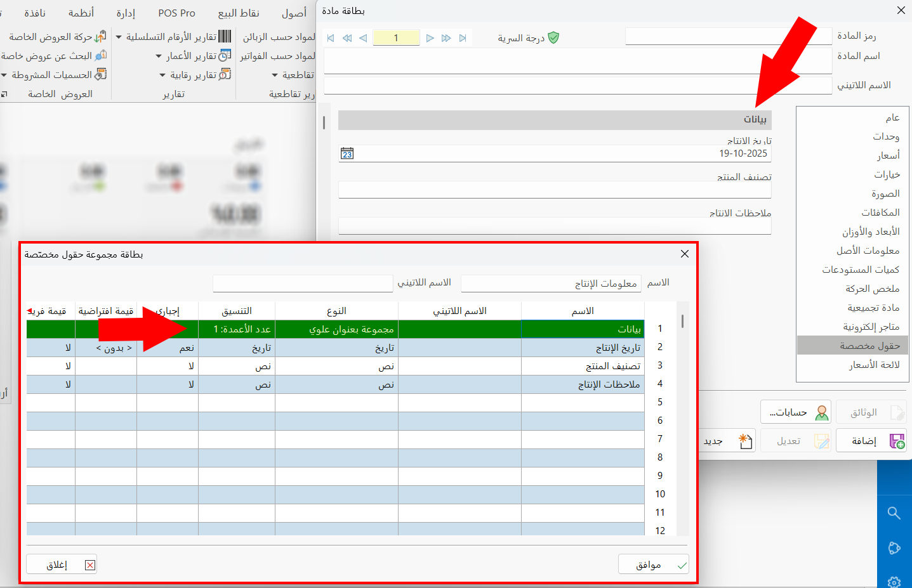912x588 pixels.
Task: Click the barcode icon for تقارير الأرقام التسلسلية
Action: click(x=224, y=36)
